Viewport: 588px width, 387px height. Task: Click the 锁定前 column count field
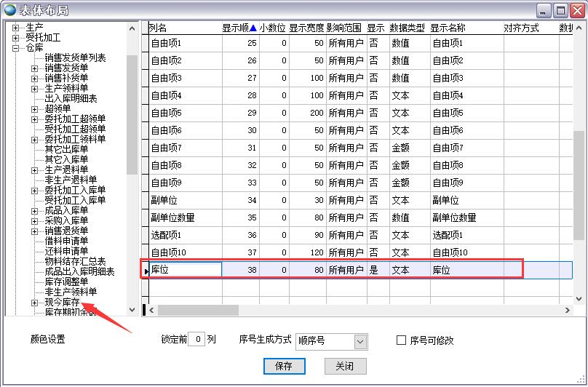[196, 340]
